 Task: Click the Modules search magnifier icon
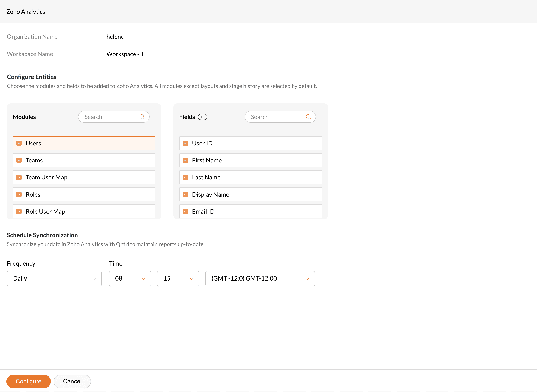click(x=142, y=117)
